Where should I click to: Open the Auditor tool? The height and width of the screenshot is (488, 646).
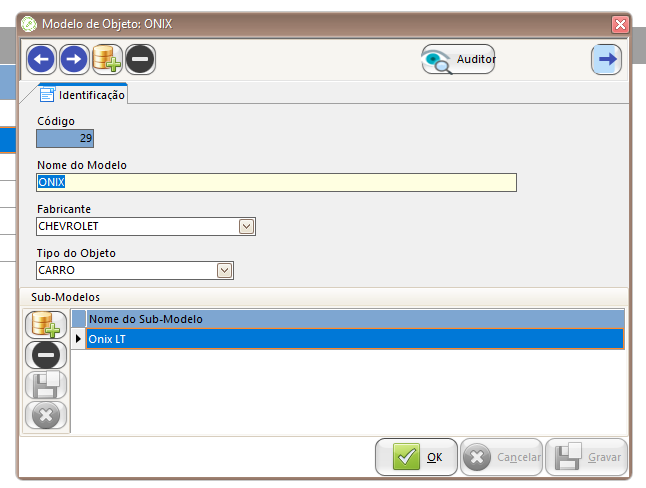click(459, 60)
